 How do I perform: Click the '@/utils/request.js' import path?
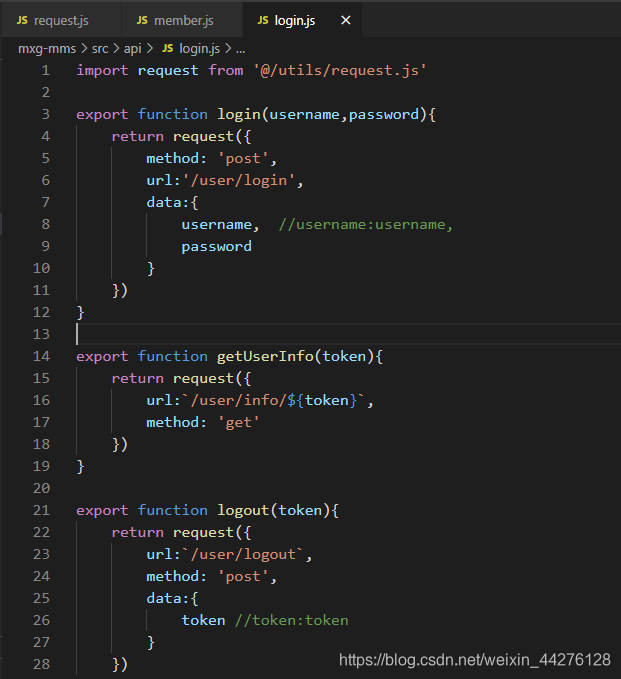(340, 70)
